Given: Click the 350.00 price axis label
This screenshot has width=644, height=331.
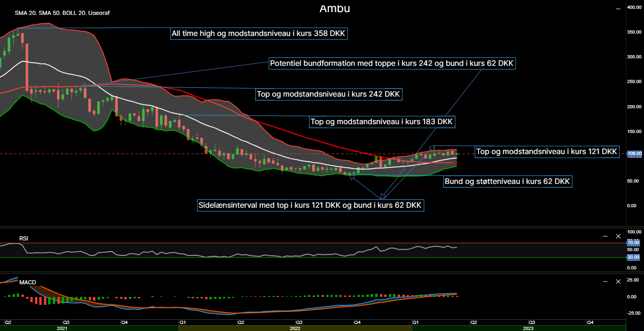Looking at the screenshot, I should click(634, 32).
